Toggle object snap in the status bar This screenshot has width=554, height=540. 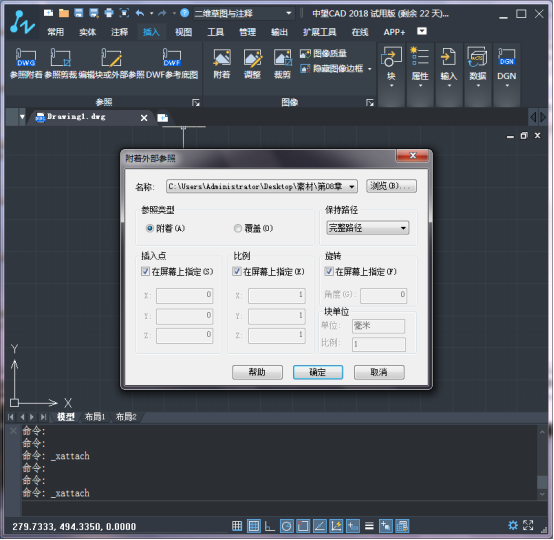pos(303,526)
